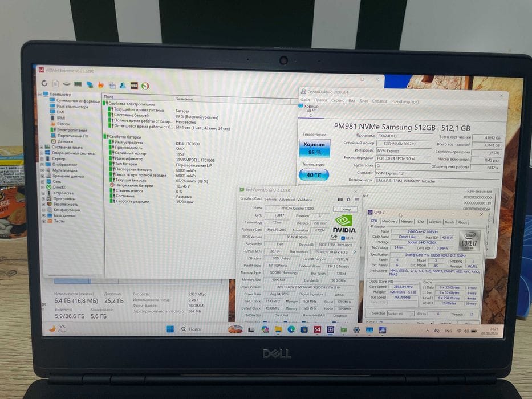Viewport: 532px width, 399px height.
Task: Switch to the Sensors tab in GPU-Z
Action: coord(270,199)
